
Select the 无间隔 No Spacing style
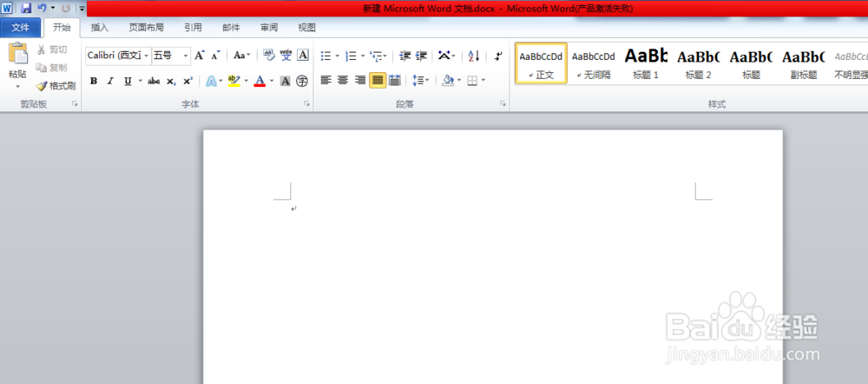[594, 63]
